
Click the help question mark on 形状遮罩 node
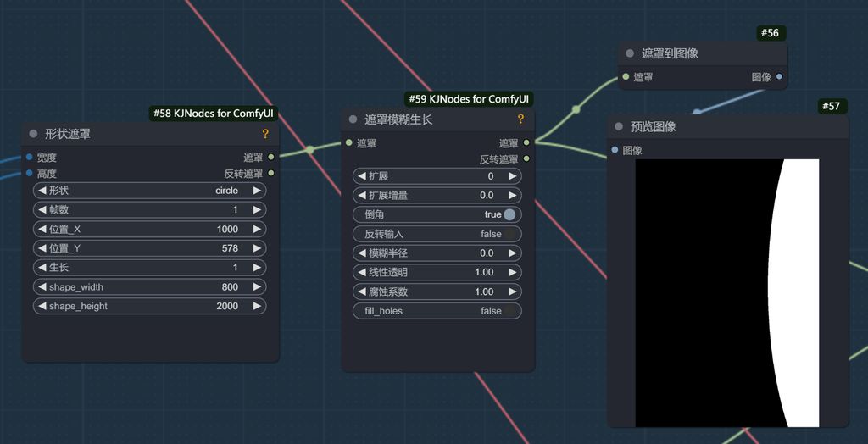(x=265, y=134)
